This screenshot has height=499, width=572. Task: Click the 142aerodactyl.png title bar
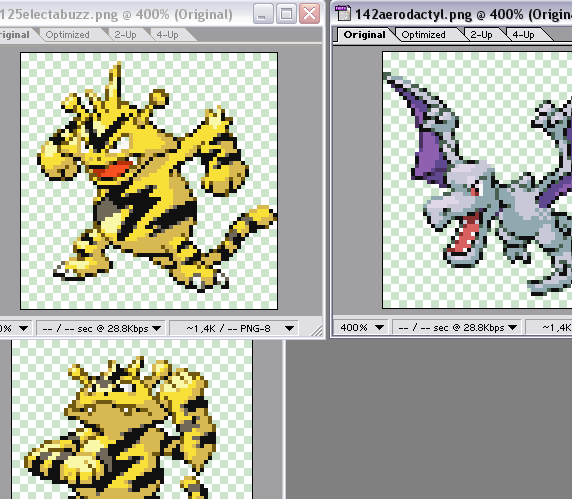click(x=452, y=14)
